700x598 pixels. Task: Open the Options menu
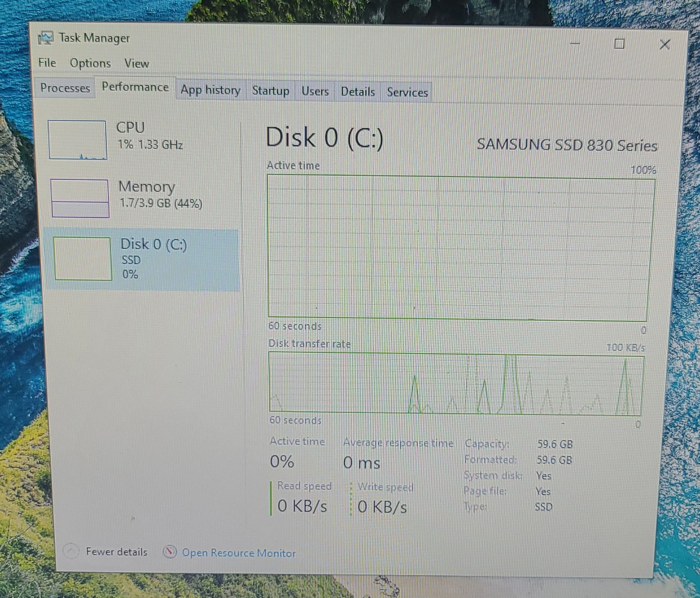[x=90, y=63]
